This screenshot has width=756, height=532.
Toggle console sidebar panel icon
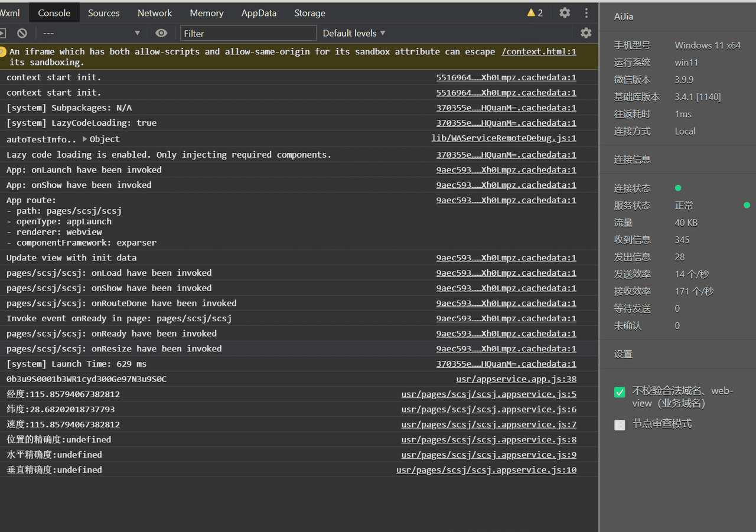[x=2, y=34]
